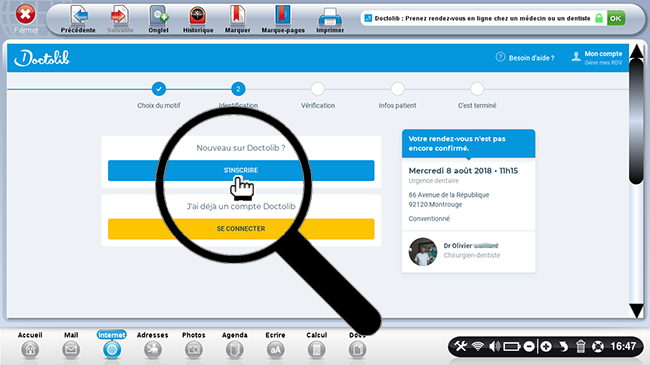Click the address 86 Avenue de la République

pyautogui.click(x=449, y=195)
